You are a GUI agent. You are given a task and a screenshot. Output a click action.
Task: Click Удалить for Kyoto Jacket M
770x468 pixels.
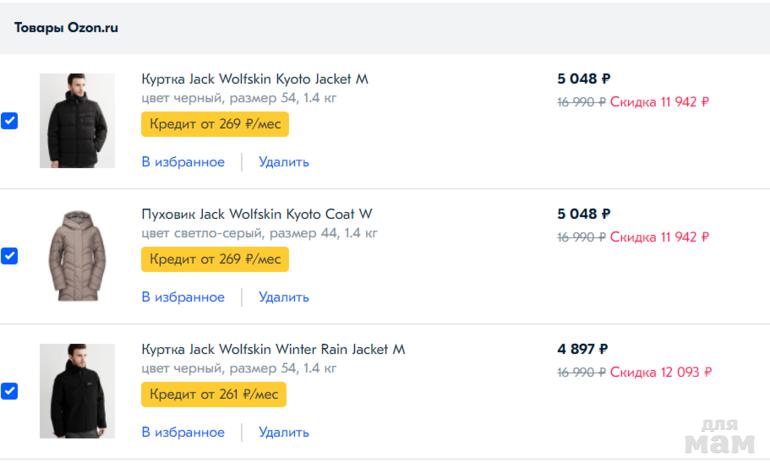pyautogui.click(x=284, y=162)
